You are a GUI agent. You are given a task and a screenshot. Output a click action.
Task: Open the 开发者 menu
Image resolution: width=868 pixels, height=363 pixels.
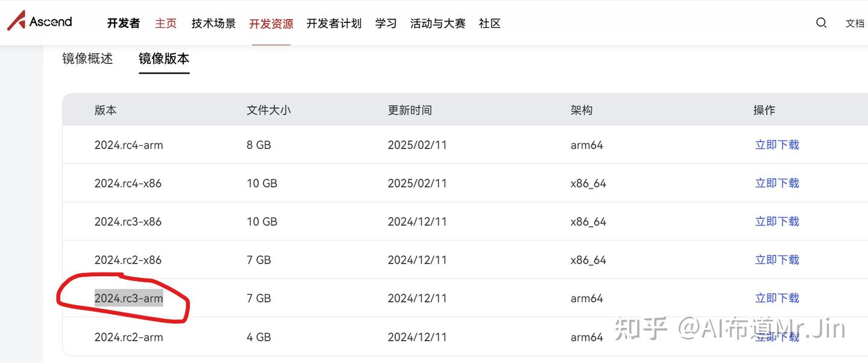tap(123, 23)
